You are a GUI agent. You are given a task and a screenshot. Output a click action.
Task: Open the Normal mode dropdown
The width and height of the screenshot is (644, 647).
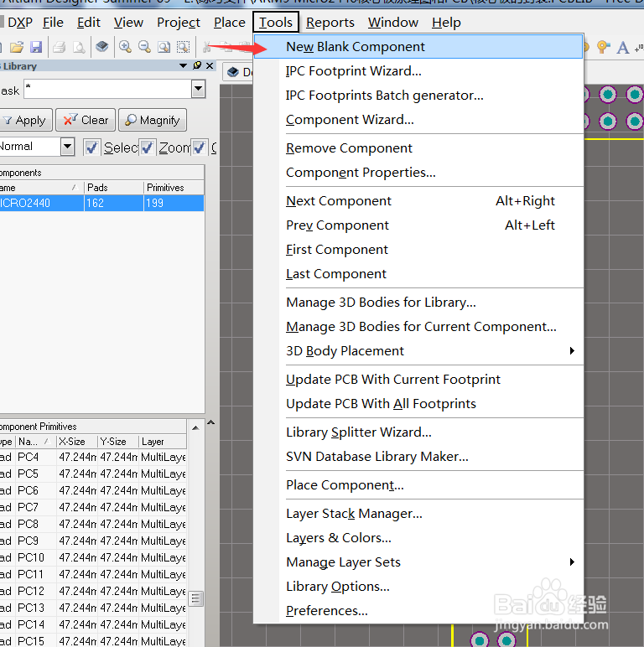pos(67,146)
